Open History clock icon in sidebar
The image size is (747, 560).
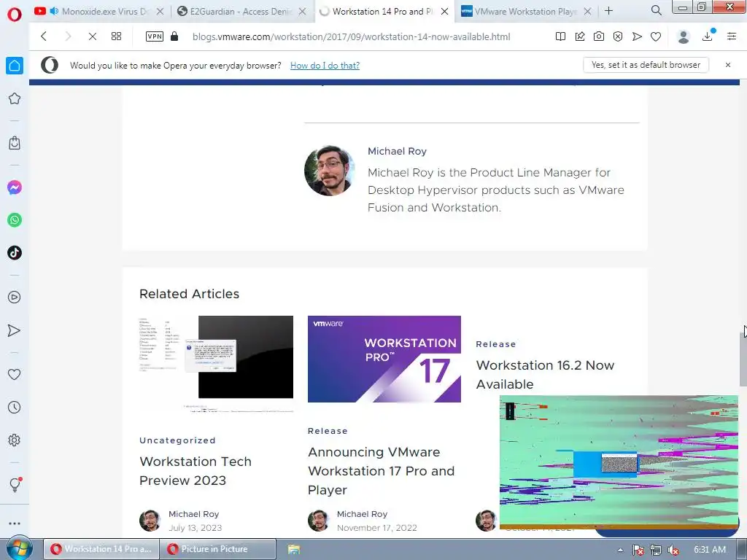point(15,407)
